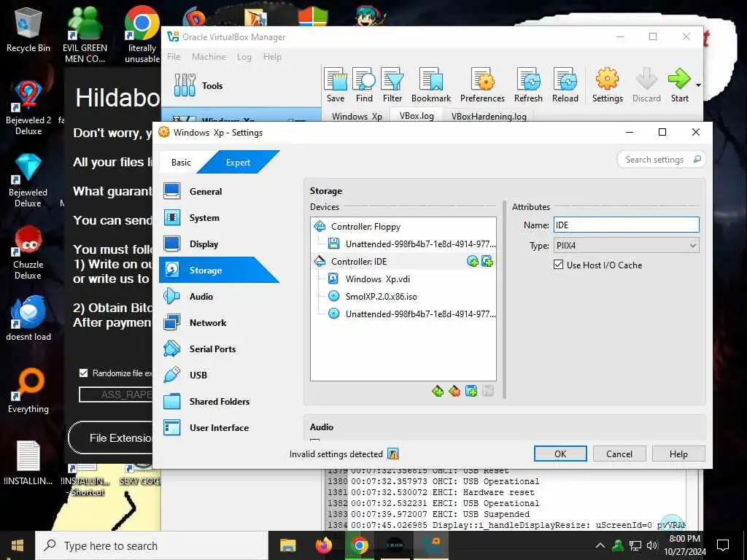
Task: Switch to the VBoxHardening.log tab
Action: pyautogui.click(x=489, y=116)
